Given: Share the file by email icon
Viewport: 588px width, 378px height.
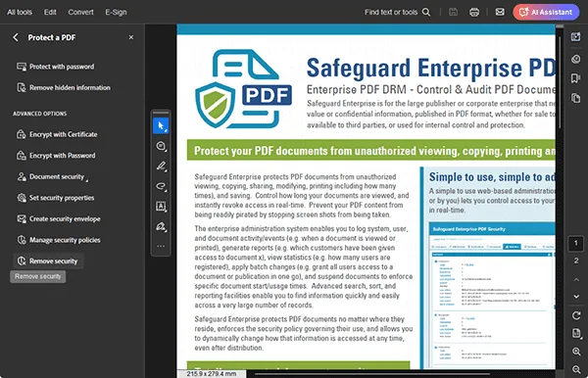Looking at the screenshot, I should [500, 12].
